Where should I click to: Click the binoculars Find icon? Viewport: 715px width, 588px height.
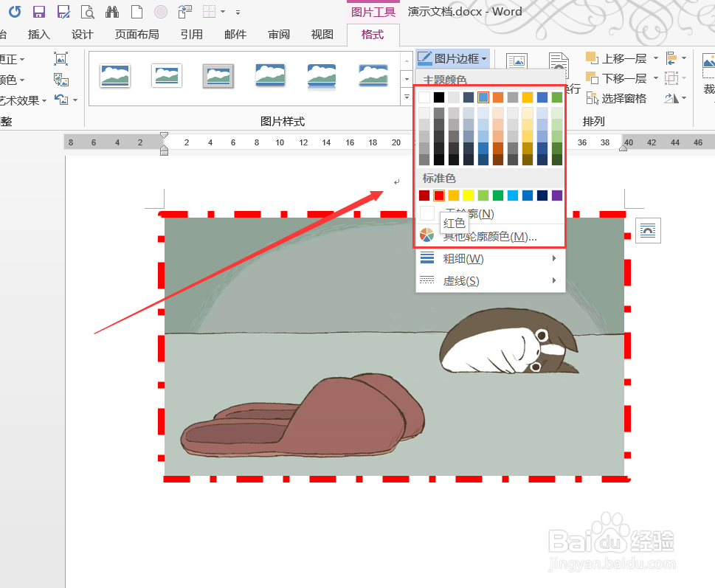coord(111,11)
